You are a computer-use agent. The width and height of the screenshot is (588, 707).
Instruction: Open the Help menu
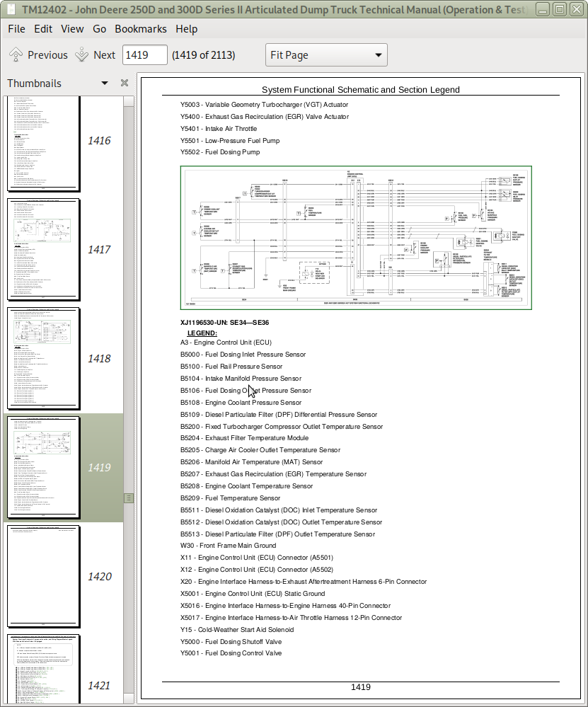187,29
